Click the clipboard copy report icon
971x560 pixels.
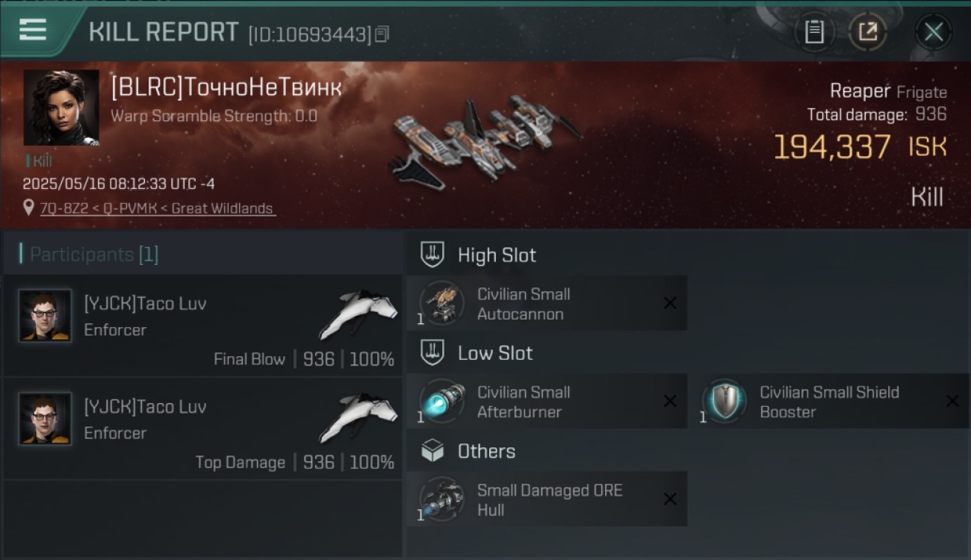pos(814,32)
